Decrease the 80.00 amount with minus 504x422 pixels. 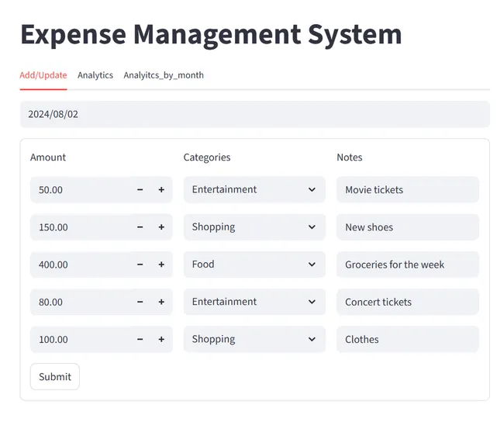pos(140,302)
